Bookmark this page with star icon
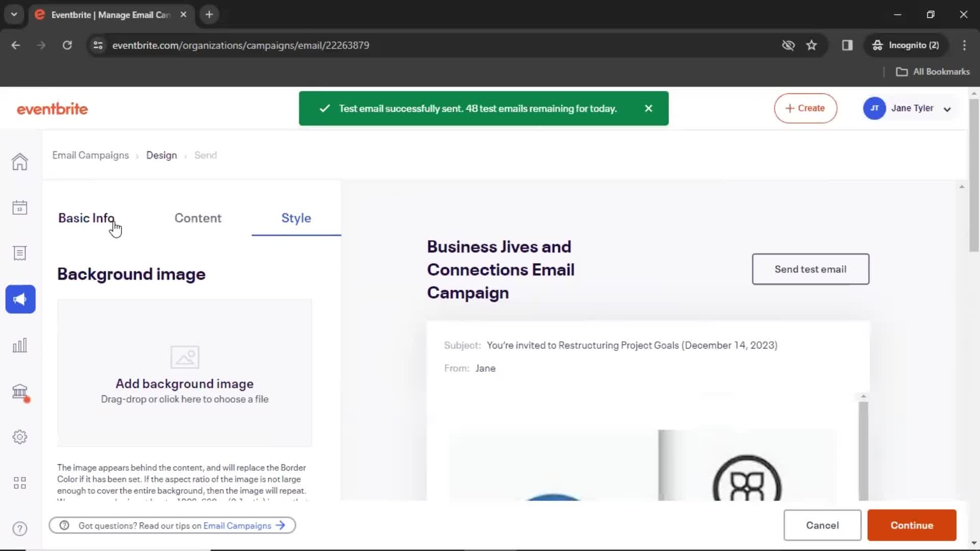 pos(812,45)
